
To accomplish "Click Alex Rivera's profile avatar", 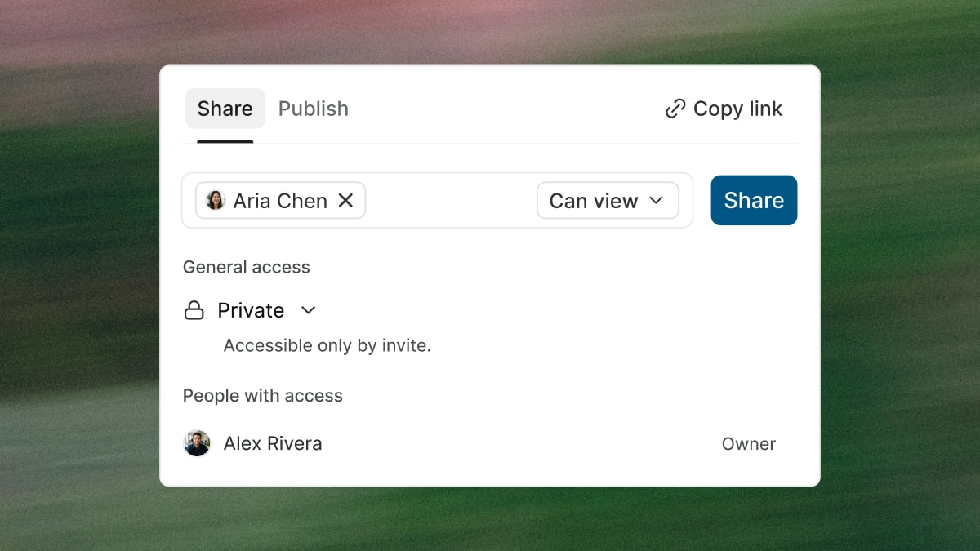I will (x=197, y=443).
